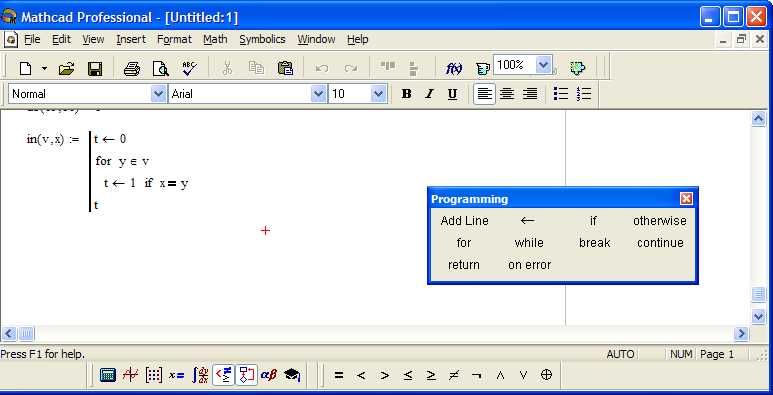This screenshot has width=773, height=395.
Task: Open the Math menu
Action: [215, 39]
